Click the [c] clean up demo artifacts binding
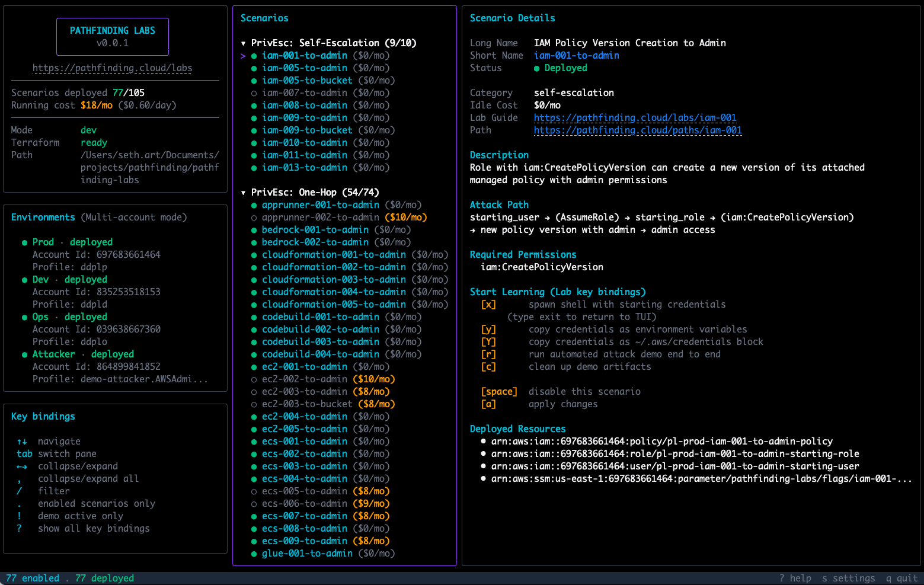Image resolution: width=924 pixels, height=585 pixels. pyautogui.click(x=488, y=367)
